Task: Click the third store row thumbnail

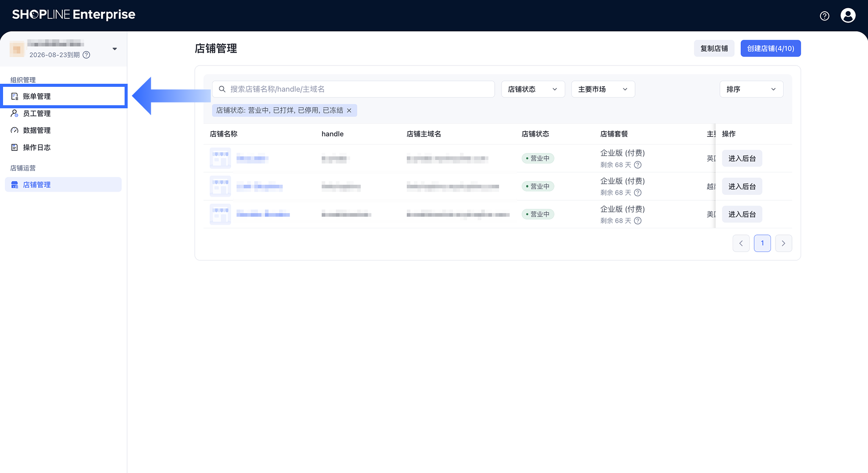Action: coord(221,215)
